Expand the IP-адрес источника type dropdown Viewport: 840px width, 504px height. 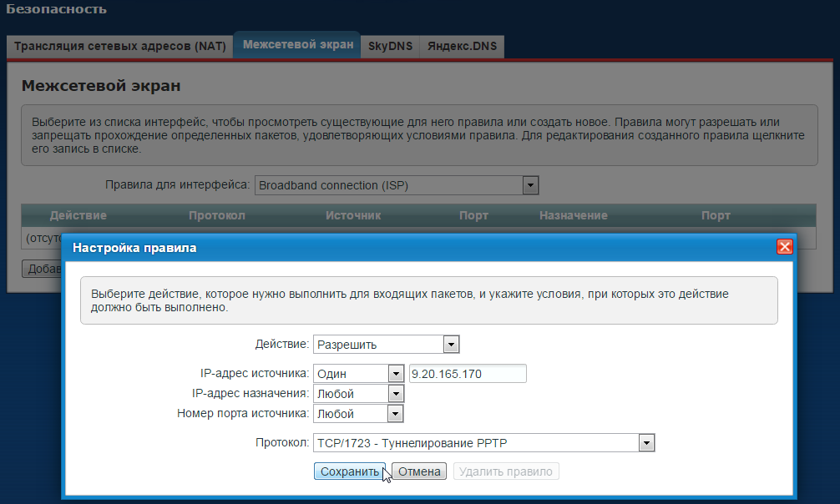[359, 374]
